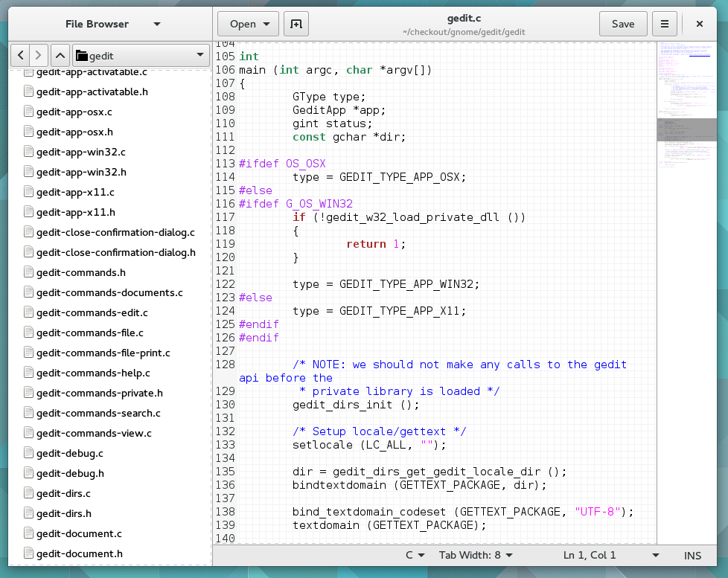Image resolution: width=728 pixels, height=578 pixels.
Task: Open gedit-close-confirmation-dialog.h
Action: tap(116, 252)
